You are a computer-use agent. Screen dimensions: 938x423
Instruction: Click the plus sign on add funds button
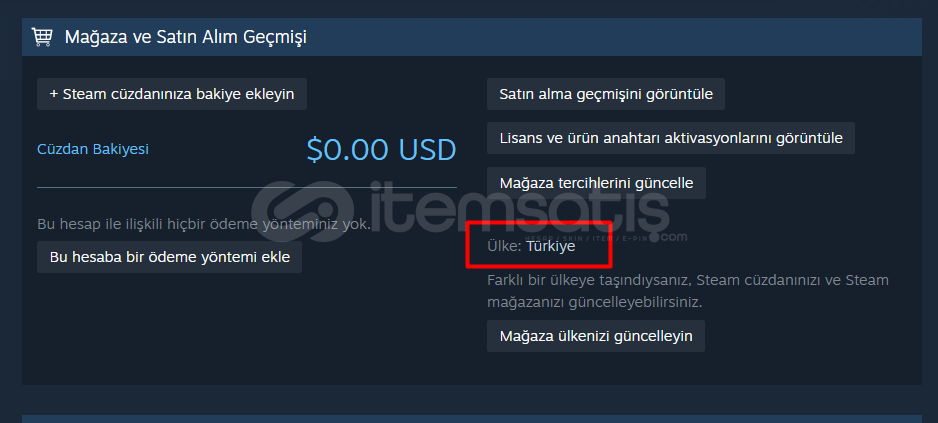54,94
